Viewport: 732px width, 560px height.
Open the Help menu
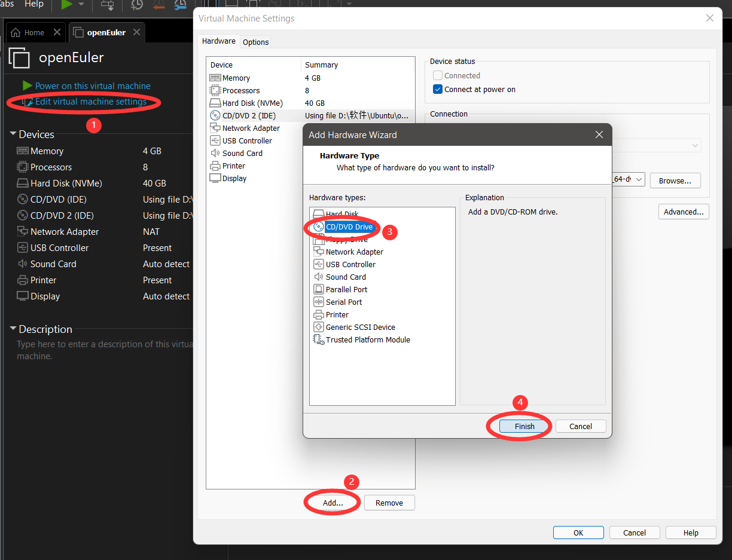[x=34, y=4]
